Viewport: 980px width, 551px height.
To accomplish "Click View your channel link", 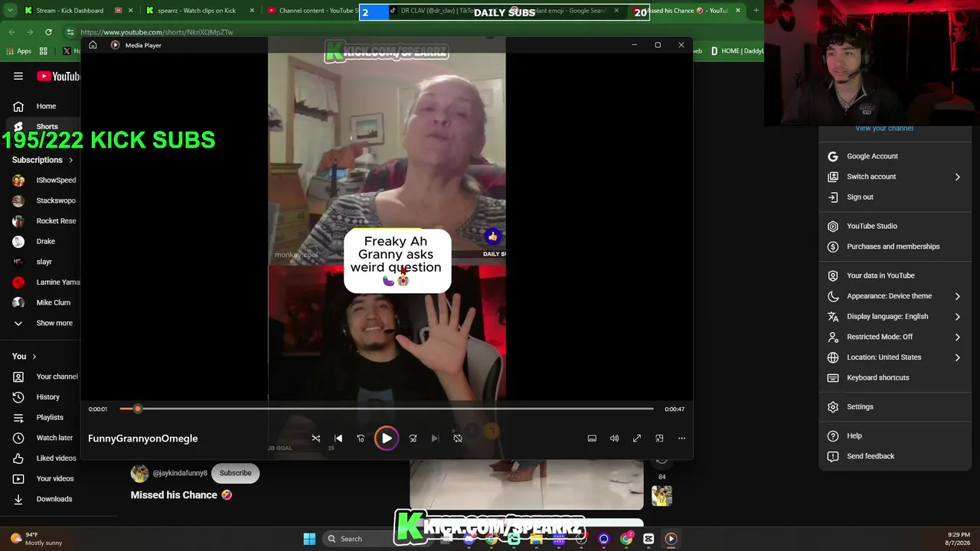I will point(884,129).
